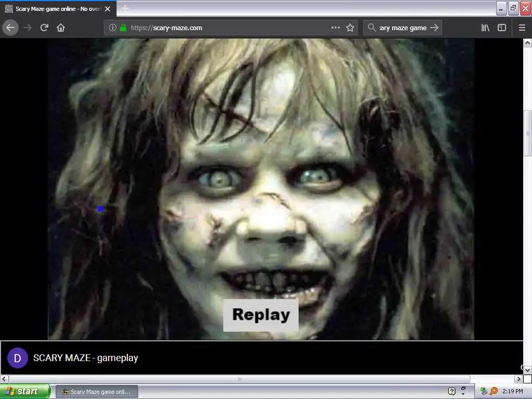Submit search with the arrow button

(x=434, y=28)
